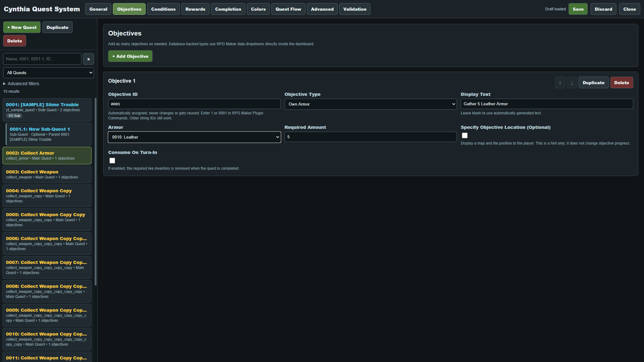644x362 pixels.
Task: Discard the current draft
Action: (x=603, y=9)
